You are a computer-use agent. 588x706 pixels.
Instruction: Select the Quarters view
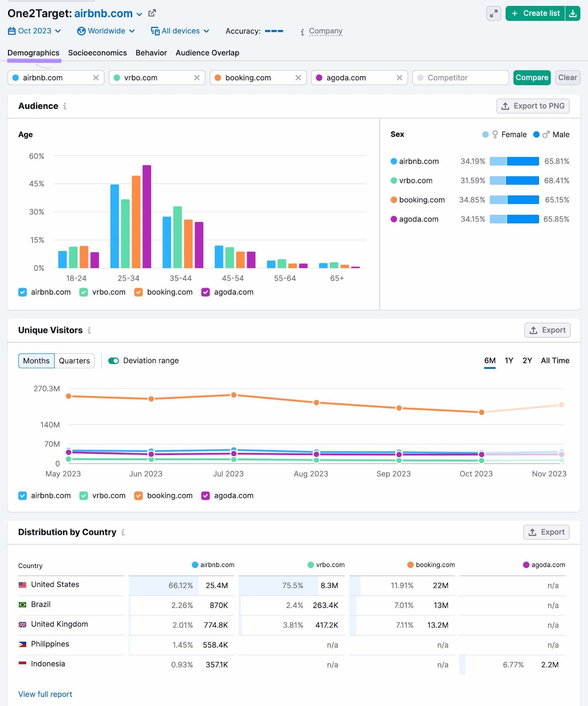point(75,361)
